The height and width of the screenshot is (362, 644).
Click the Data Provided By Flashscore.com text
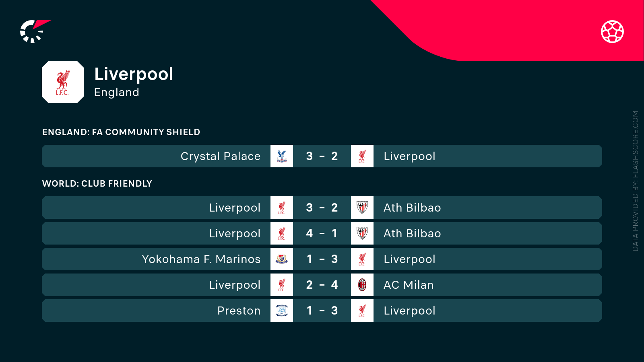636,181
